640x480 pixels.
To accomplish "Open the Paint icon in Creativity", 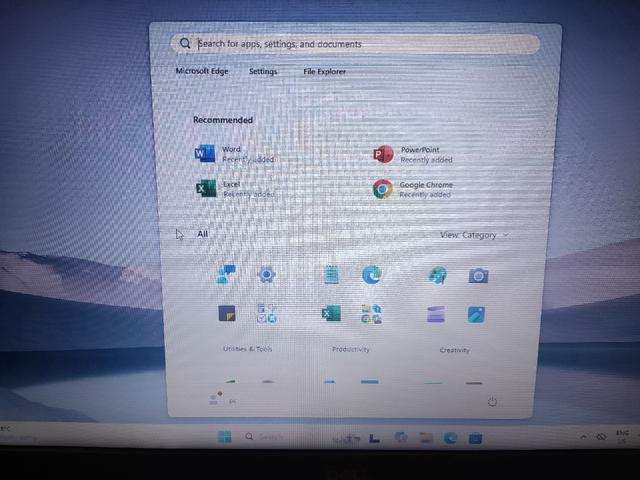I will click(x=438, y=275).
